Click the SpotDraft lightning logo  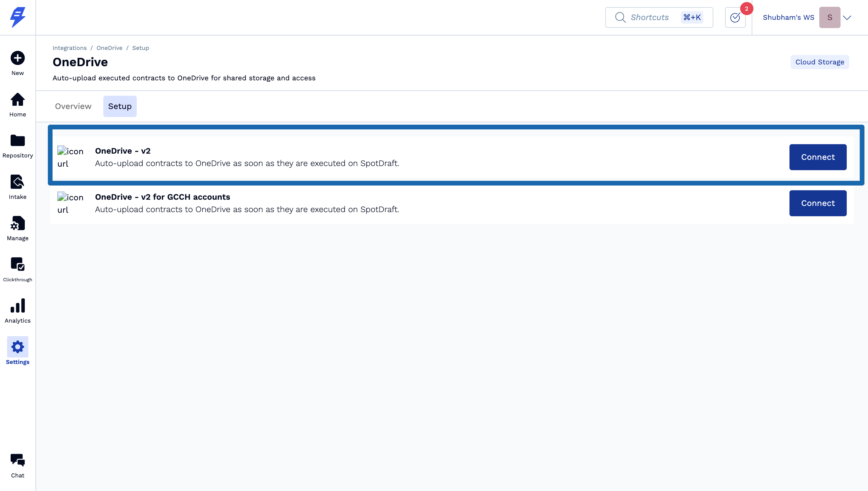[x=17, y=17]
